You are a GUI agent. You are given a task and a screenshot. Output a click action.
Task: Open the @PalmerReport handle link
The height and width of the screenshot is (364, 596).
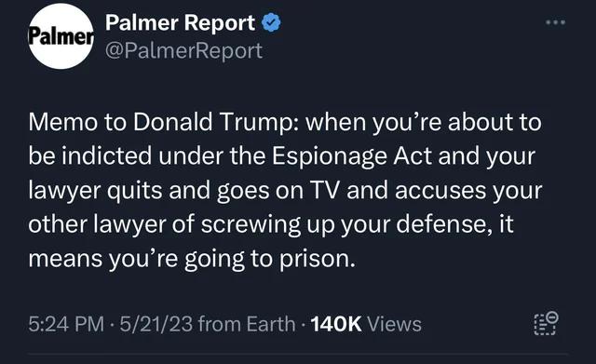[x=183, y=50]
